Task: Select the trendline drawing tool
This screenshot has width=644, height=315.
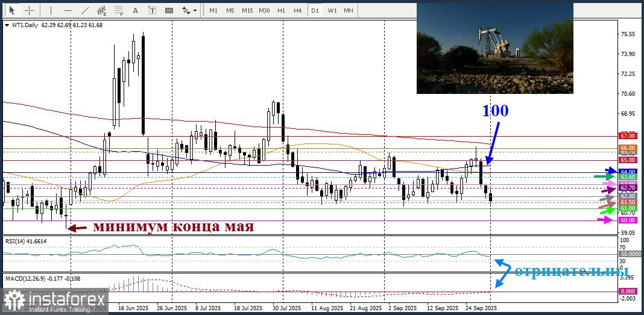Action: tap(84, 10)
